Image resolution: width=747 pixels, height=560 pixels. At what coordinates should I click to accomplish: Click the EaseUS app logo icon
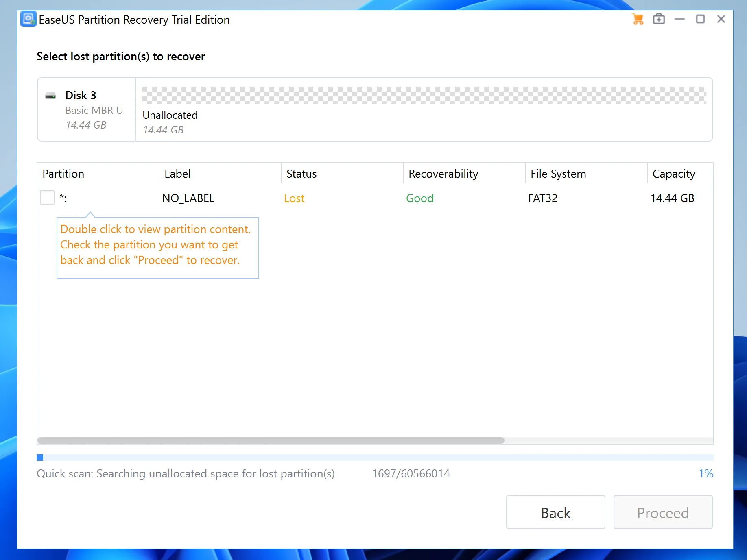click(x=28, y=19)
